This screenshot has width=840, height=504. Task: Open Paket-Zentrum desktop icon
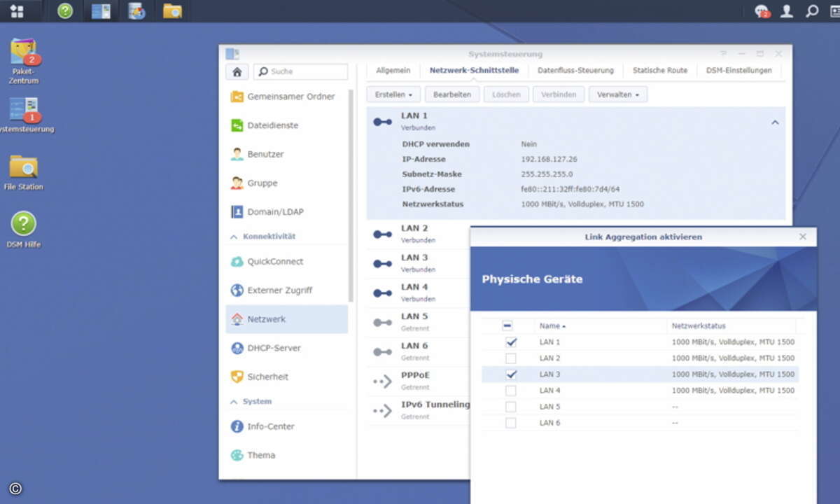coord(24,61)
